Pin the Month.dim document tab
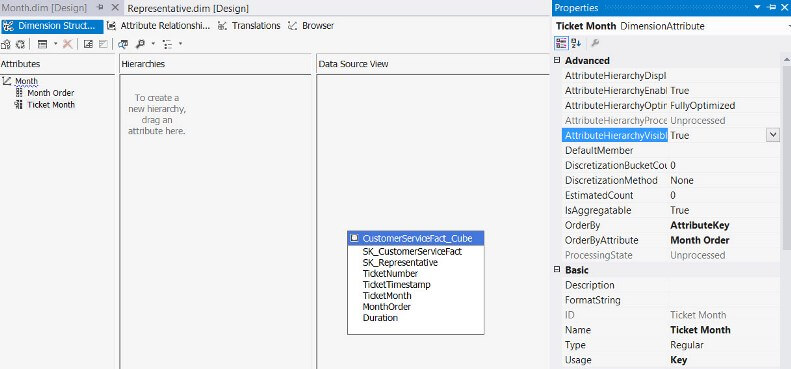Viewport: 791px width, 369px height. (x=100, y=8)
